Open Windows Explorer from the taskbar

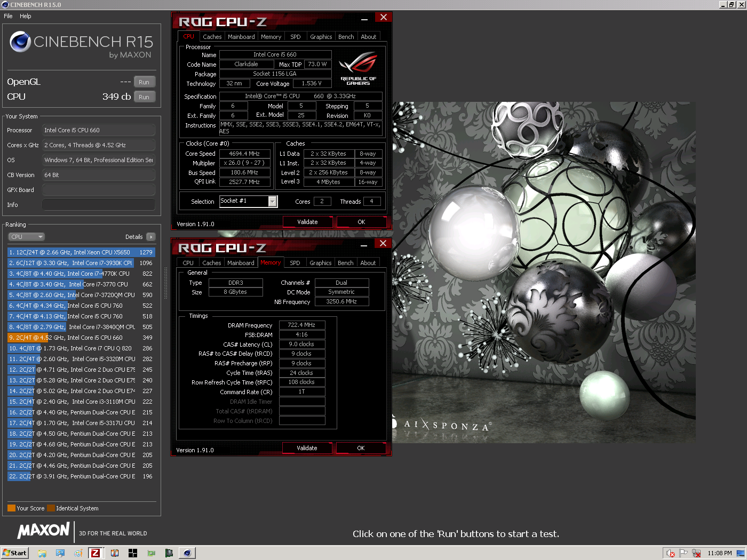[x=42, y=553]
